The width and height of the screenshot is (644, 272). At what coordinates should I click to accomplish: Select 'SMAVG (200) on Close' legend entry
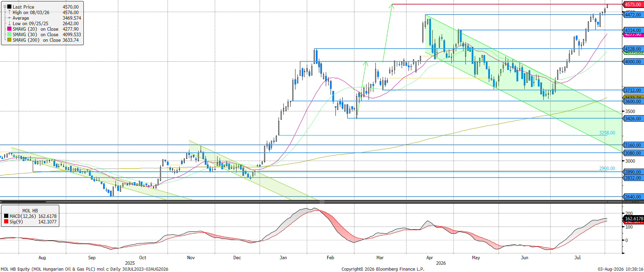37,40
